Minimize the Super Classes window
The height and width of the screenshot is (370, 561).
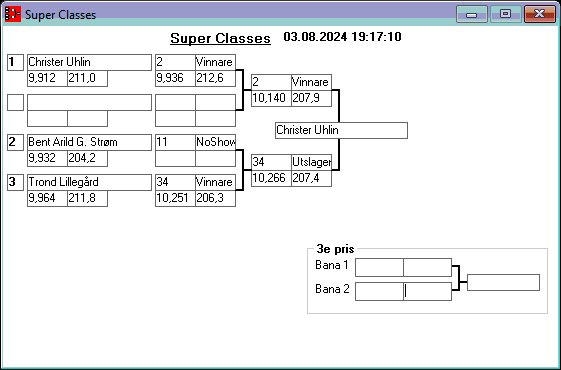tap(472, 14)
